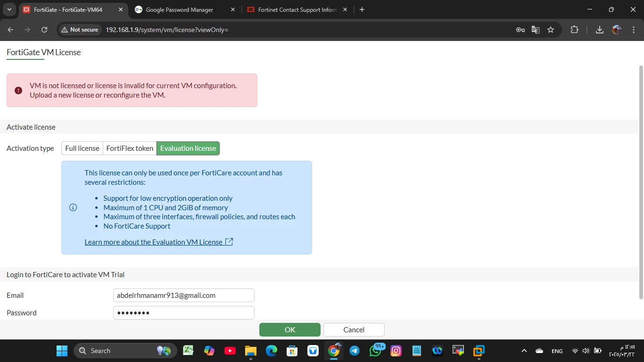Open the Extensions puzzle icon

[574, 30]
